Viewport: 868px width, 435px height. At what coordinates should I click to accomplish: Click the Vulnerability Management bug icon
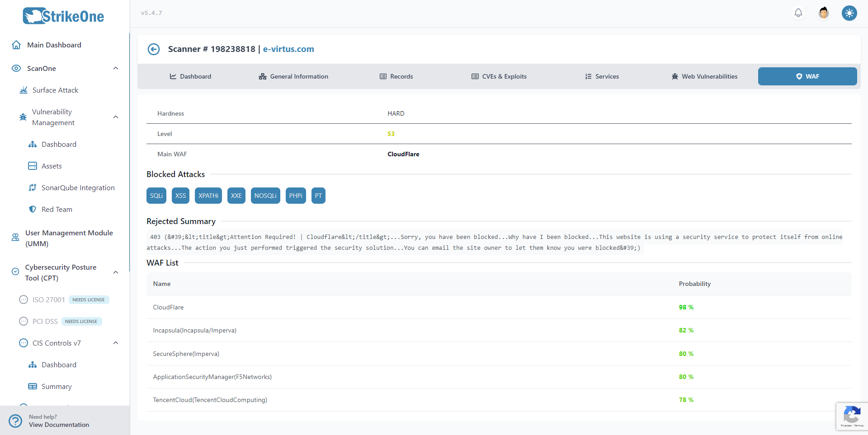pos(23,117)
